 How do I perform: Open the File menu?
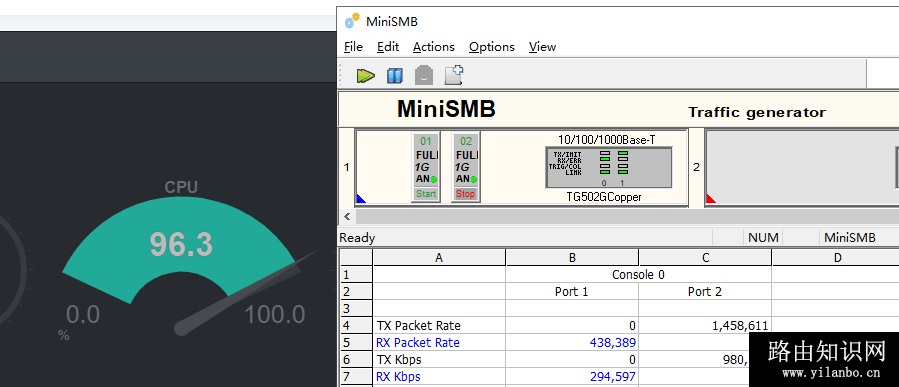click(353, 47)
